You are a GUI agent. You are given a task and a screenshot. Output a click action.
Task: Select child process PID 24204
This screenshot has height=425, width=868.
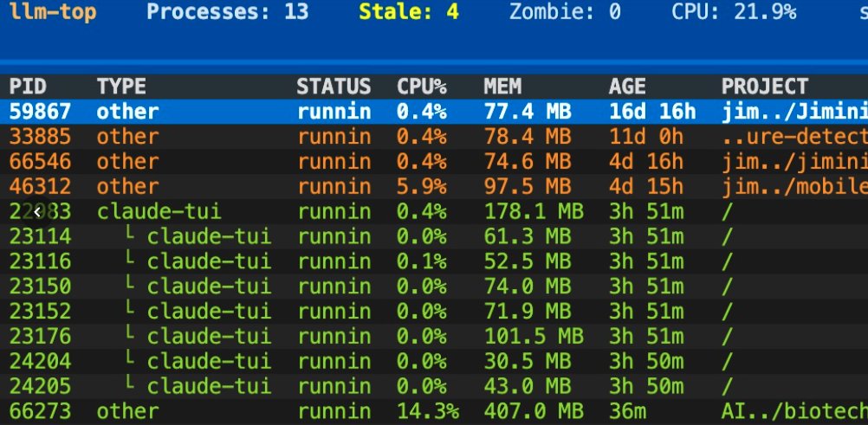coord(434,361)
